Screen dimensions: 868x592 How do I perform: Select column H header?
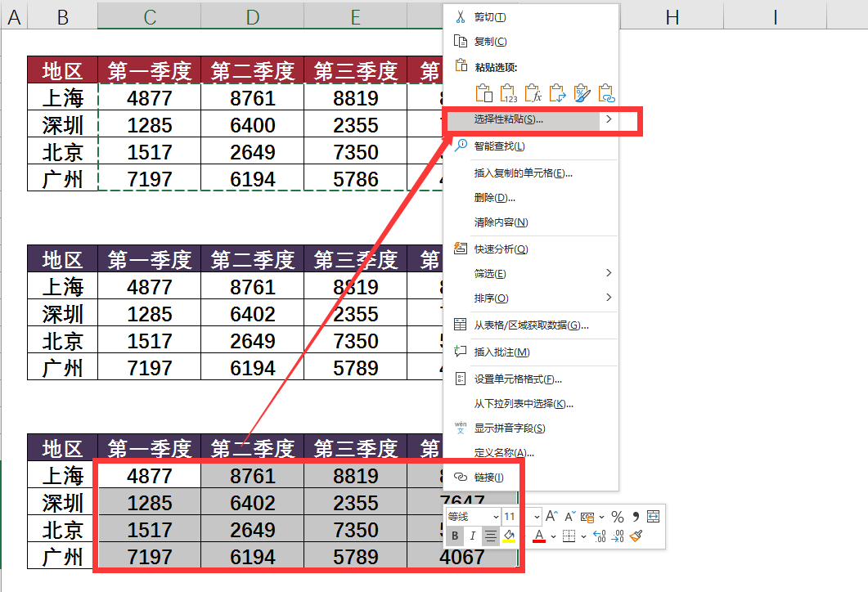(672, 16)
